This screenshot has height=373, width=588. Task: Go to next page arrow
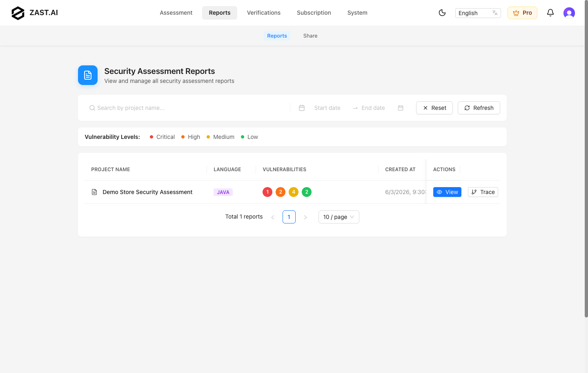[x=305, y=217]
